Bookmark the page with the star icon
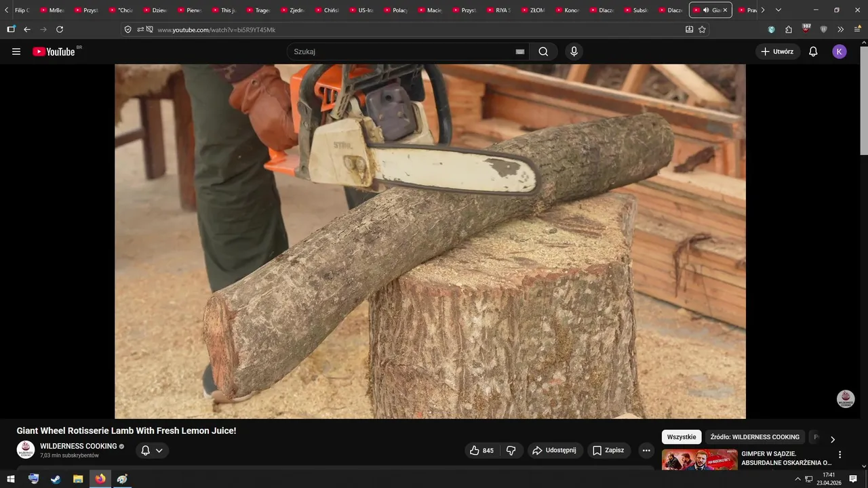This screenshot has height=488, width=868. [702, 29]
